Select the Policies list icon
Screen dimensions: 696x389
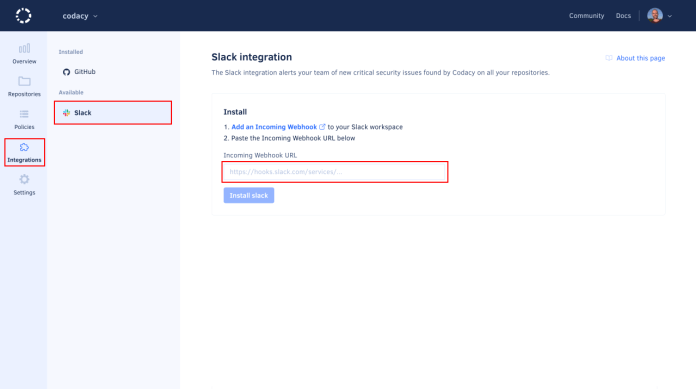pos(24,114)
